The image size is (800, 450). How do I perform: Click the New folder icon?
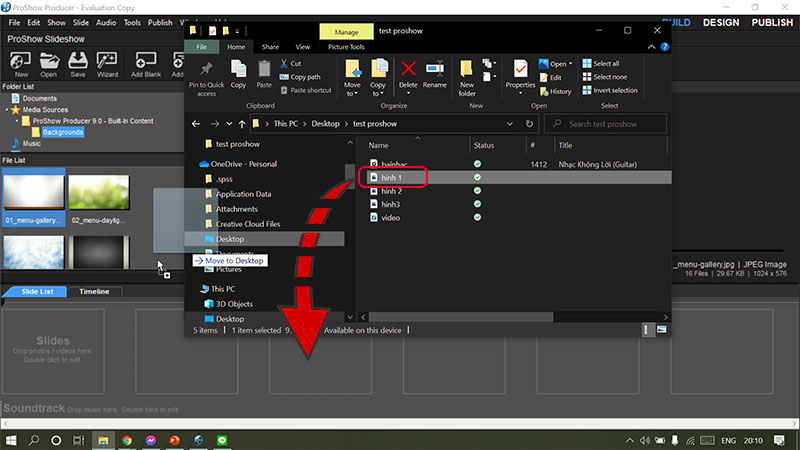467,72
